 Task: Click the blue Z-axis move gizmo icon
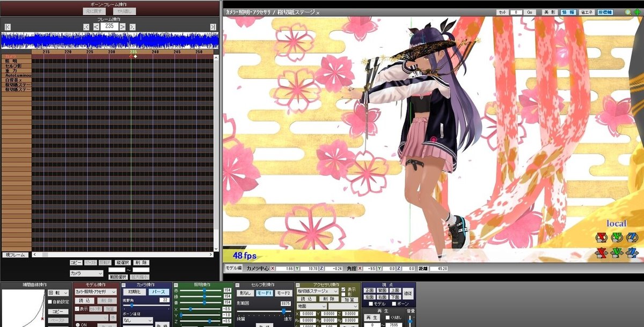(x=632, y=252)
